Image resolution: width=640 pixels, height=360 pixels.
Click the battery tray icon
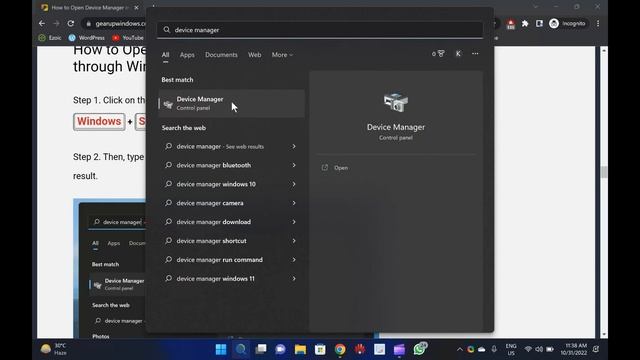click(550, 349)
